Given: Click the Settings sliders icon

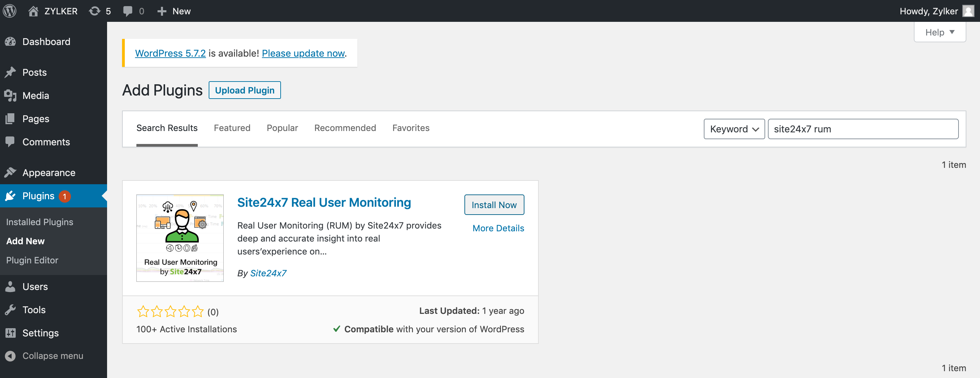Looking at the screenshot, I should coord(11,333).
